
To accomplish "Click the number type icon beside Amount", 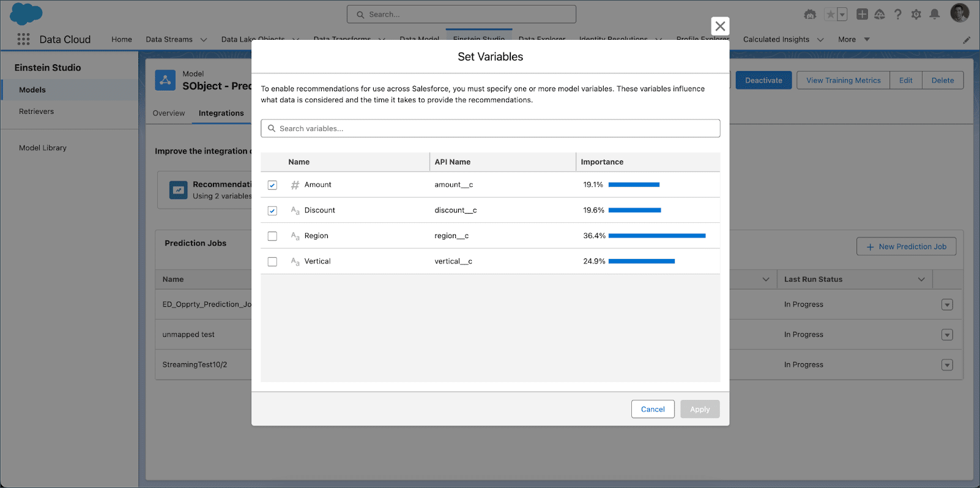I will [x=295, y=185].
